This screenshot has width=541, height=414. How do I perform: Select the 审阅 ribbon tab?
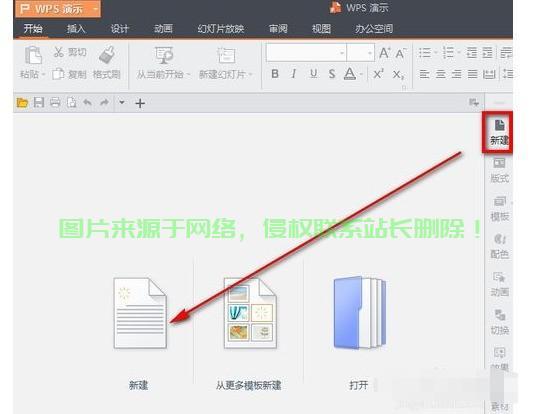tap(278, 28)
